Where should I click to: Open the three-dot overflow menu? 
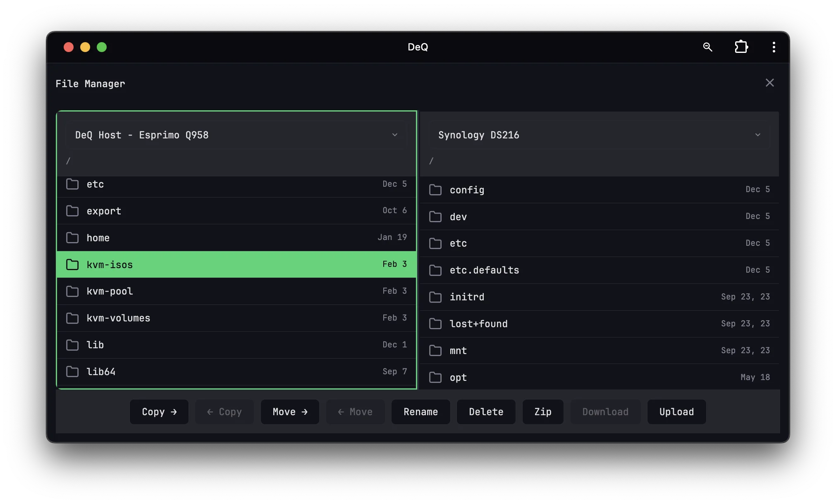(773, 47)
